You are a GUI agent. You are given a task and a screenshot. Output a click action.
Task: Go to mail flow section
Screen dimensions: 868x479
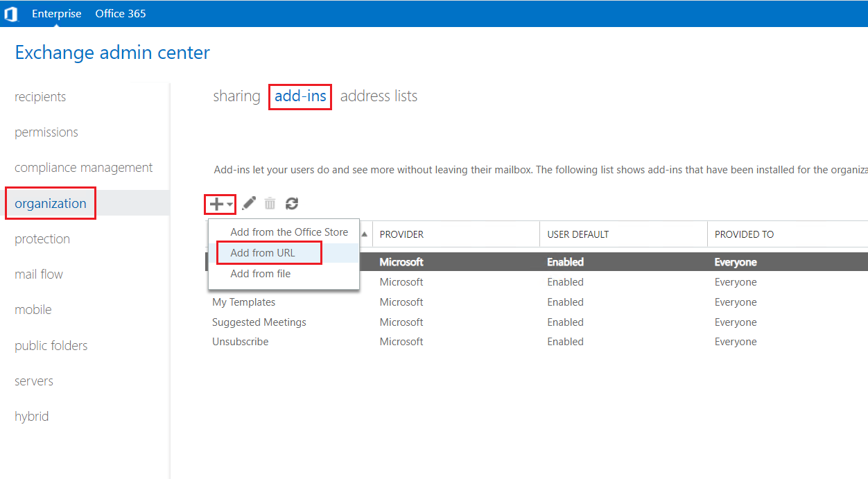pos(39,275)
